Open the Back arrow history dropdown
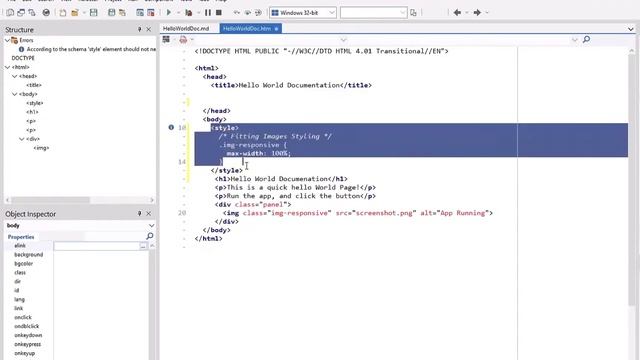The width and height of the screenshot is (640, 360). coord(467,13)
